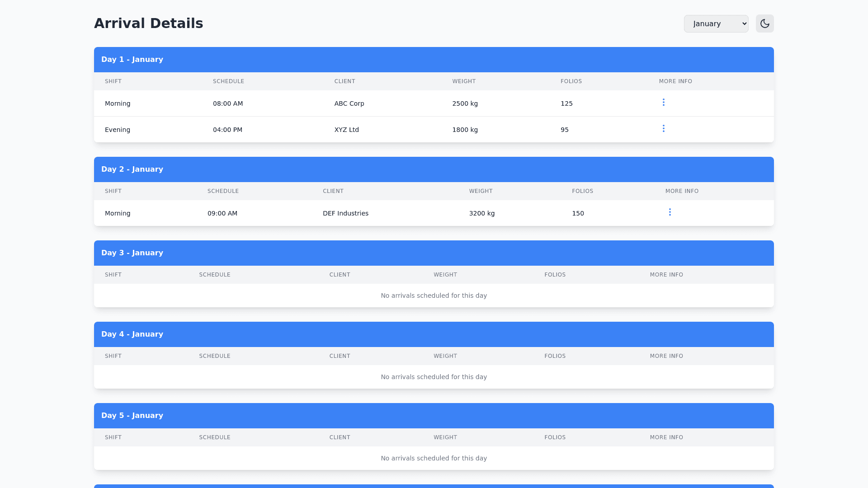Expand the Day 3 - January section header
This screenshot has height=488, width=868.
(132, 253)
